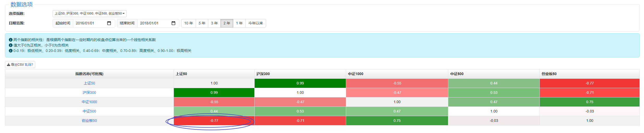Click the 中证500 column header

pyautogui.click(x=494, y=74)
